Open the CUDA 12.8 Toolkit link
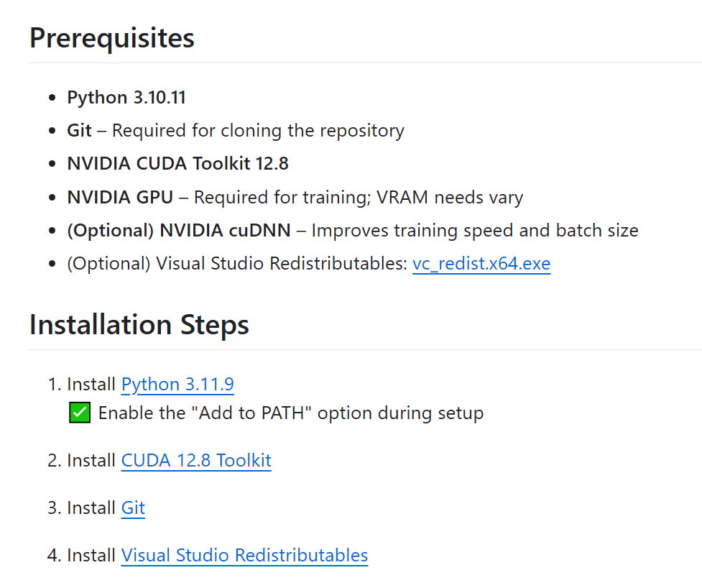The image size is (702, 588). pos(196,461)
